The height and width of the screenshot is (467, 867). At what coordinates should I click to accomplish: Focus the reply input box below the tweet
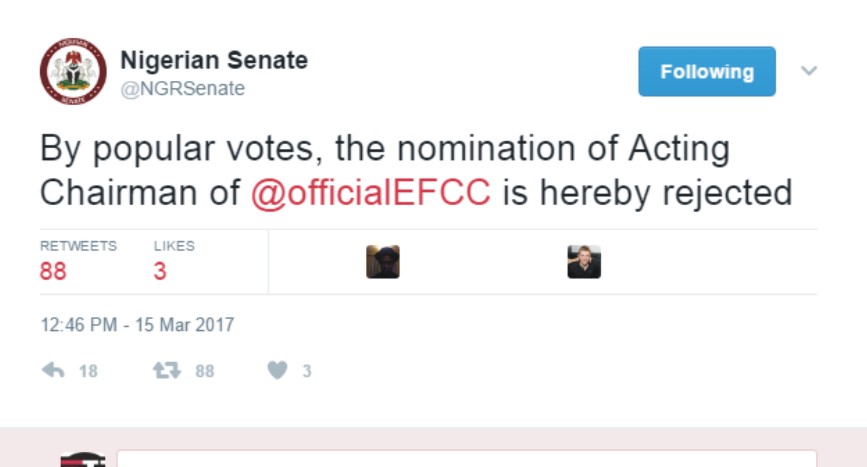point(466,459)
